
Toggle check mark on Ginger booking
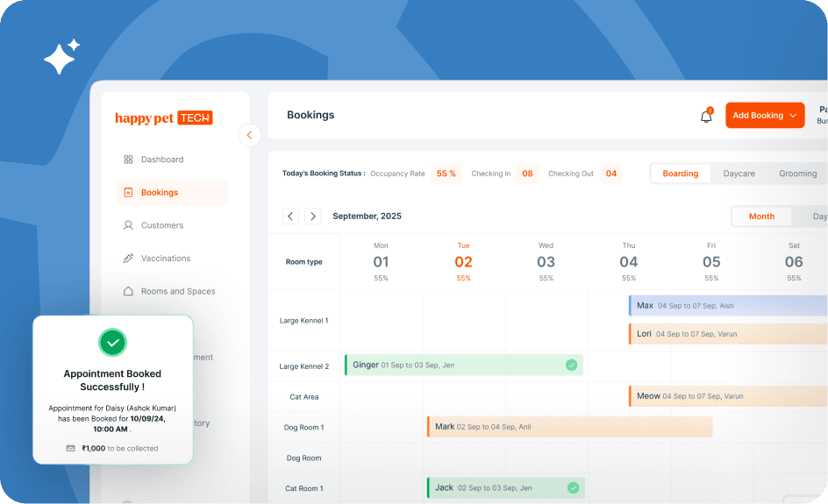pyautogui.click(x=571, y=365)
